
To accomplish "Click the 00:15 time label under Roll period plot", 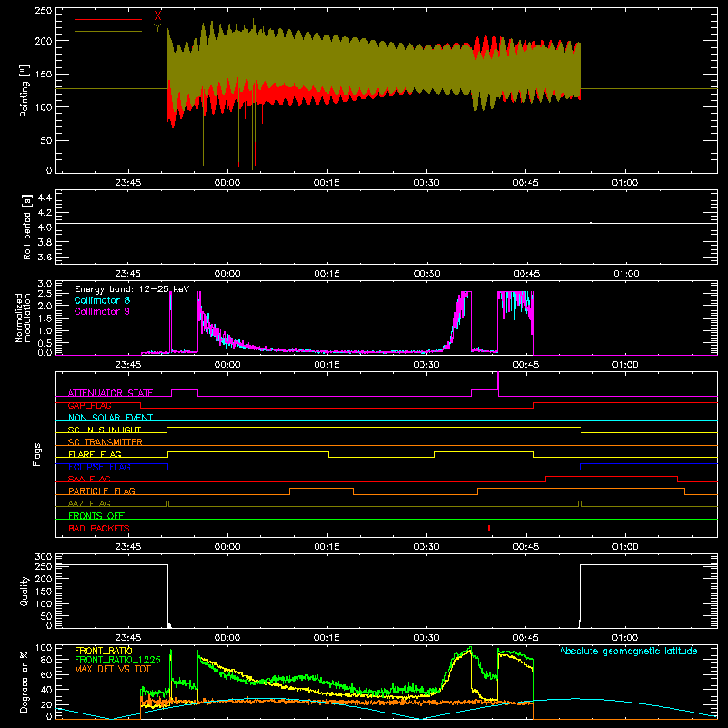I will click(x=327, y=274).
